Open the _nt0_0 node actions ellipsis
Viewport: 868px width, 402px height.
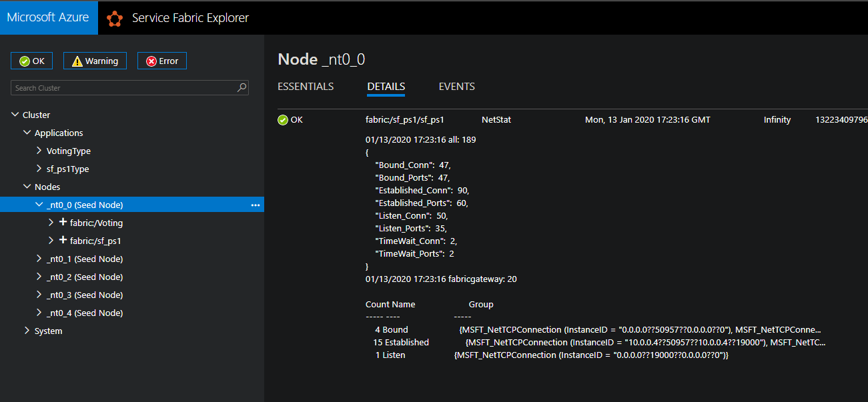[x=255, y=205]
